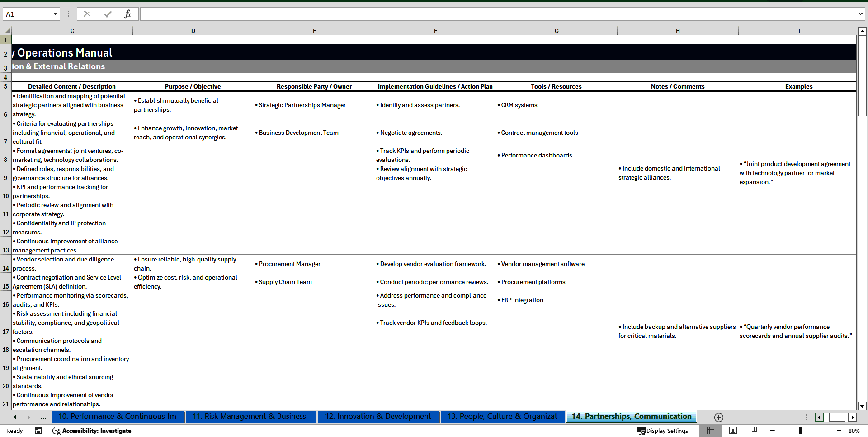868x437 pixels.
Task: Click column header G to select it
Action: click(x=557, y=30)
